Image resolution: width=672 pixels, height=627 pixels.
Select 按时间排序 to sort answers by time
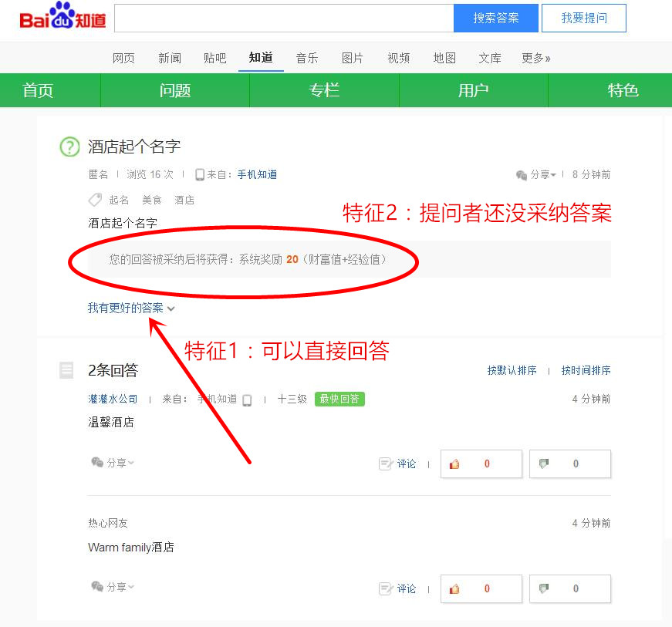point(585,370)
